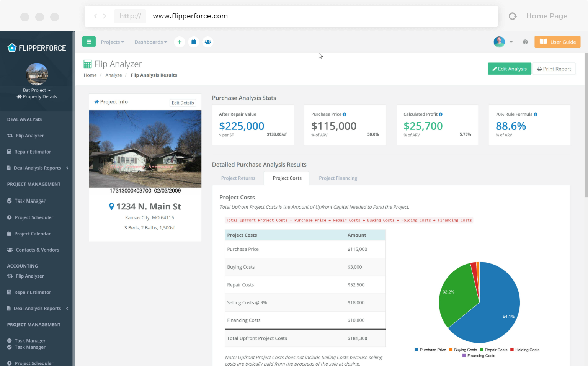
Task: Open the User Guide
Action: click(x=557, y=42)
